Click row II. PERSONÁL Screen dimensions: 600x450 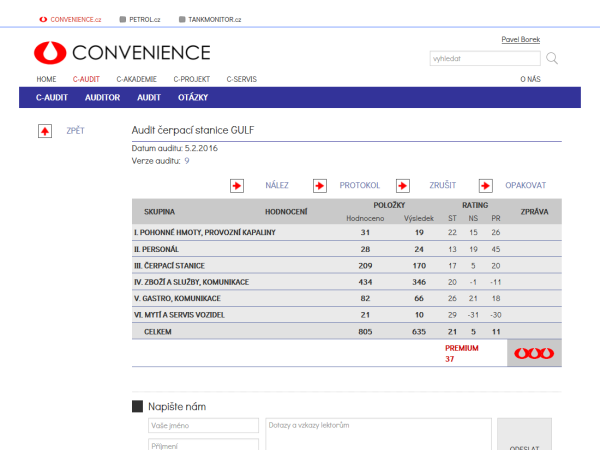click(347, 249)
